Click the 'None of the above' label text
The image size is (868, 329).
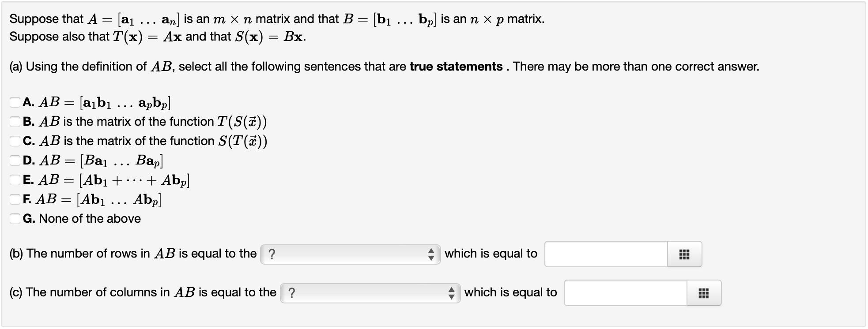pos(90,219)
